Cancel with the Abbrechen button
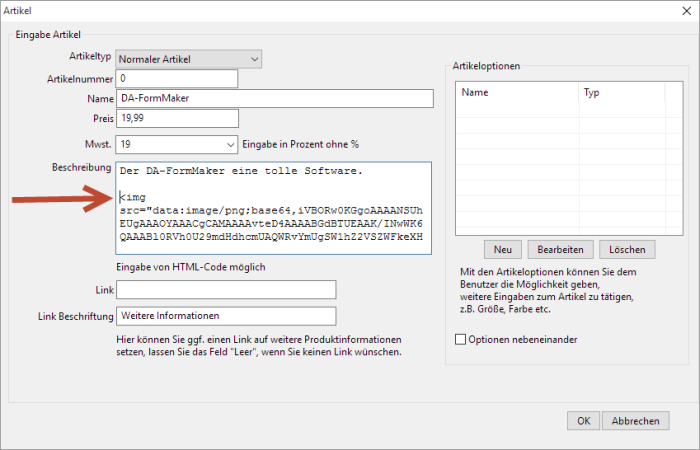The width and height of the screenshot is (700, 450). pos(636,421)
